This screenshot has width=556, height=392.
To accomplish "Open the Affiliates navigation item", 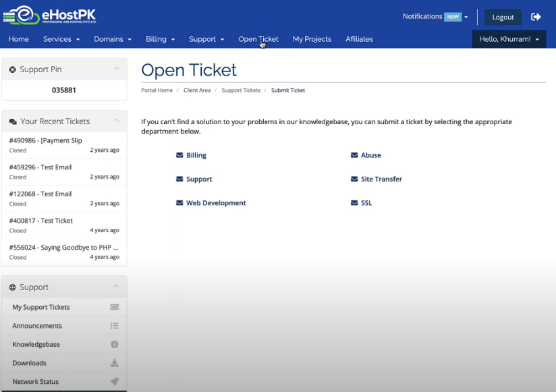I will [359, 39].
